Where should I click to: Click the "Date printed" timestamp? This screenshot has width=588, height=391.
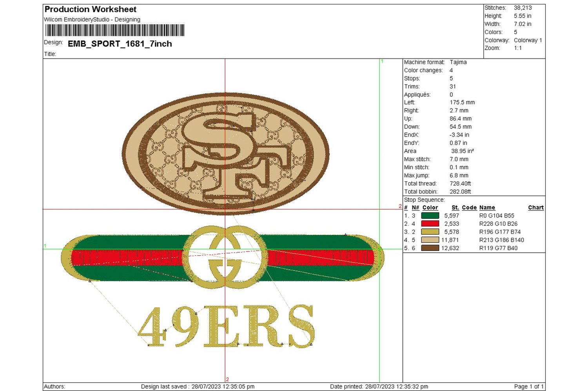pos(379,387)
